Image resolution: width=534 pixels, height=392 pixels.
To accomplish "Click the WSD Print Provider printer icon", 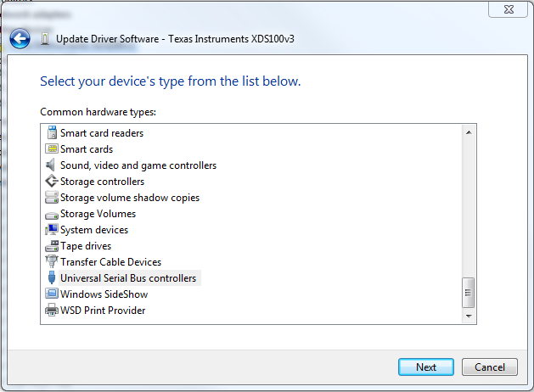I will click(52, 310).
